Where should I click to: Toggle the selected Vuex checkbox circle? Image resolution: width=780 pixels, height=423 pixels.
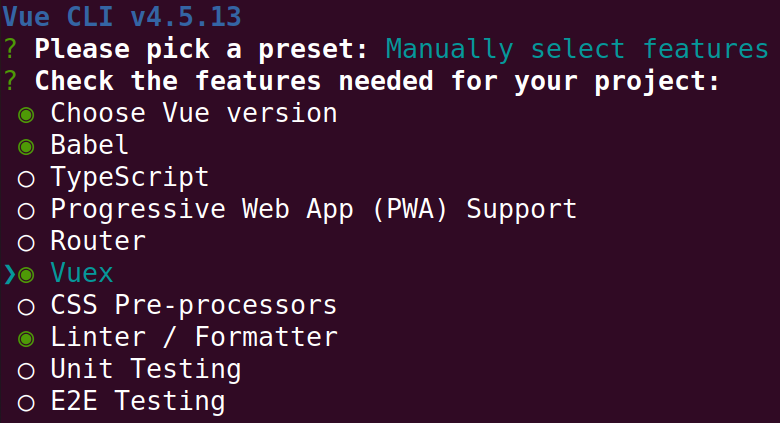tap(26, 275)
